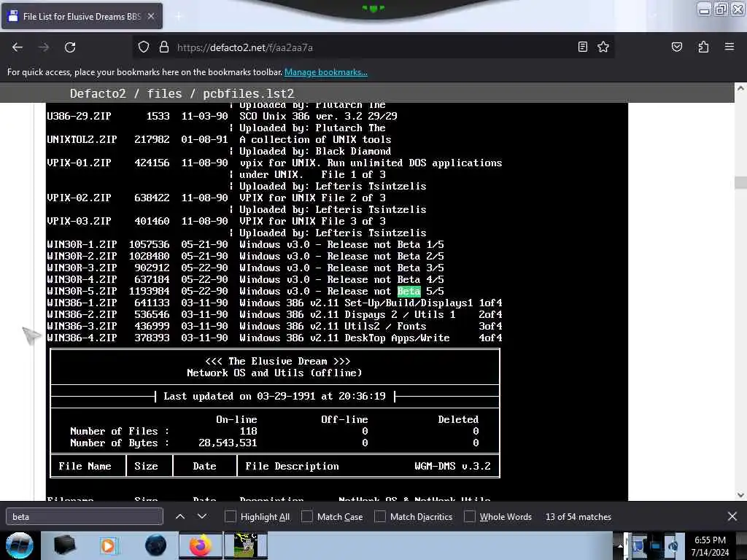
Task: Enable the Match Case checkbox
Action: tap(307, 517)
